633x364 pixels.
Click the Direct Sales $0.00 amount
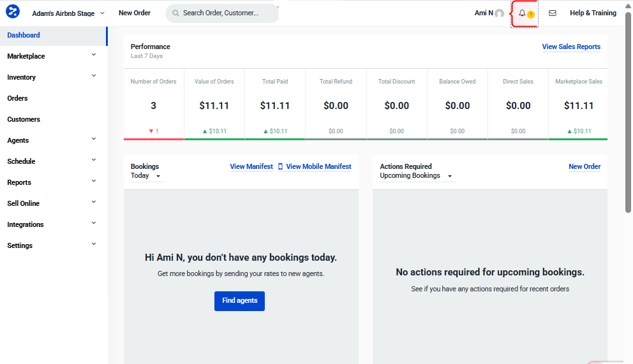(518, 106)
